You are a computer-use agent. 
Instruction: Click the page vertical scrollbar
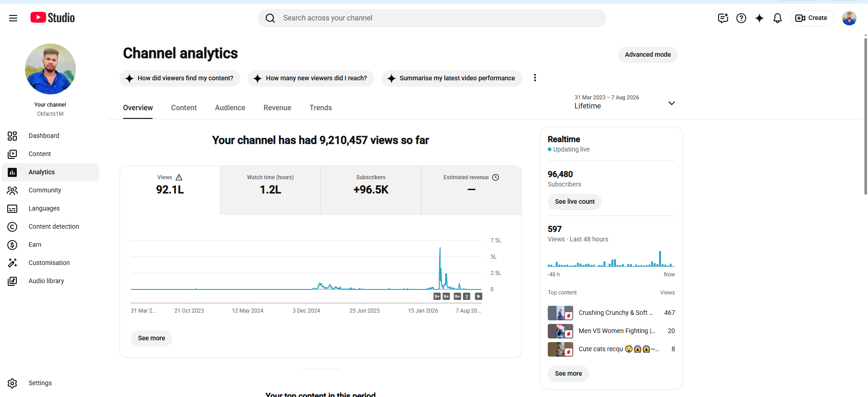click(865, 116)
